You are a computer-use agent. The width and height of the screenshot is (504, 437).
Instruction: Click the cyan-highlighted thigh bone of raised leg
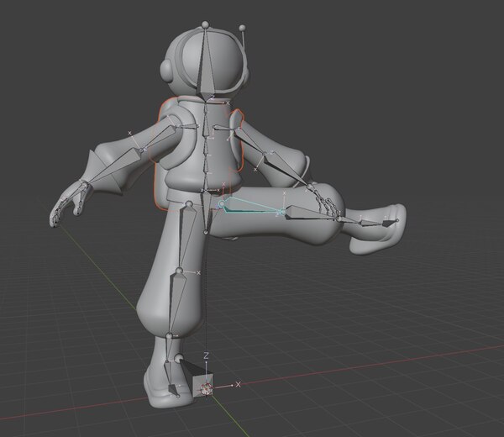pyautogui.click(x=250, y=206)
